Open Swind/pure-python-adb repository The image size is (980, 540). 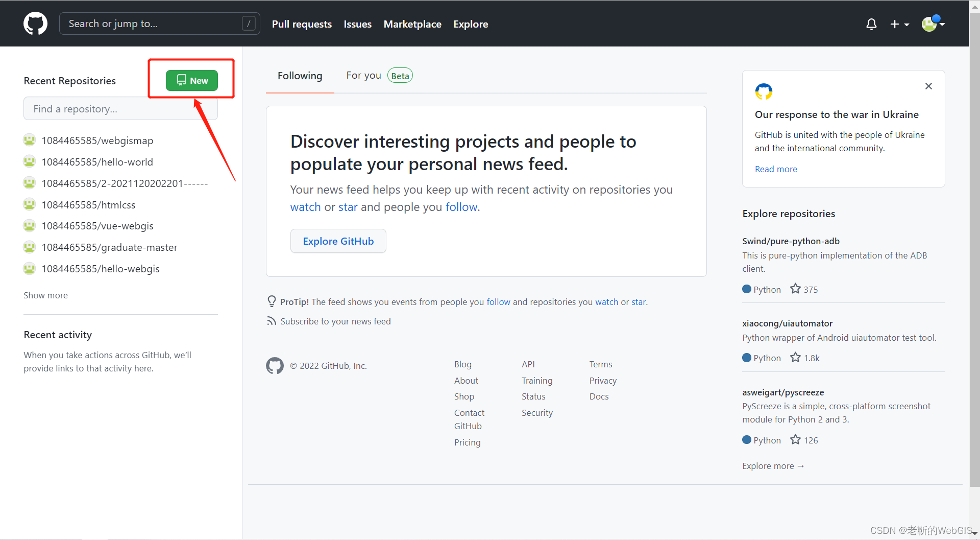coord(791,241)
